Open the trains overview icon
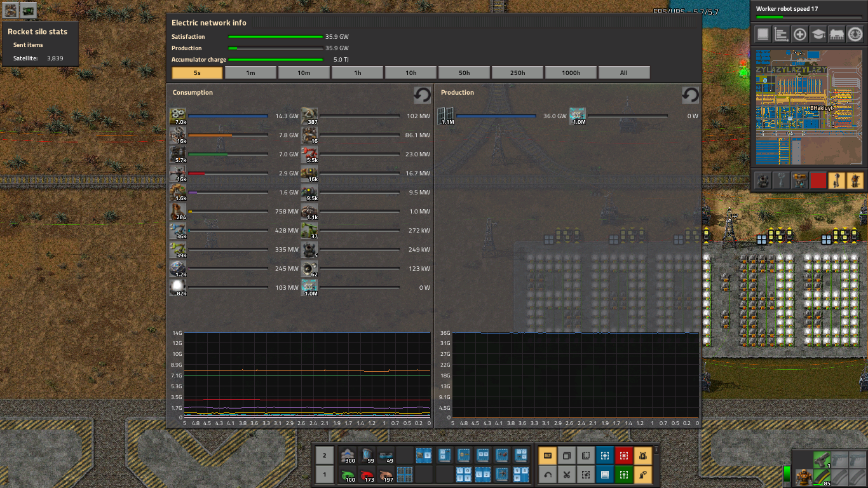Screen dimensions: 868x488 pyautogui.click(x=836, y=34)
